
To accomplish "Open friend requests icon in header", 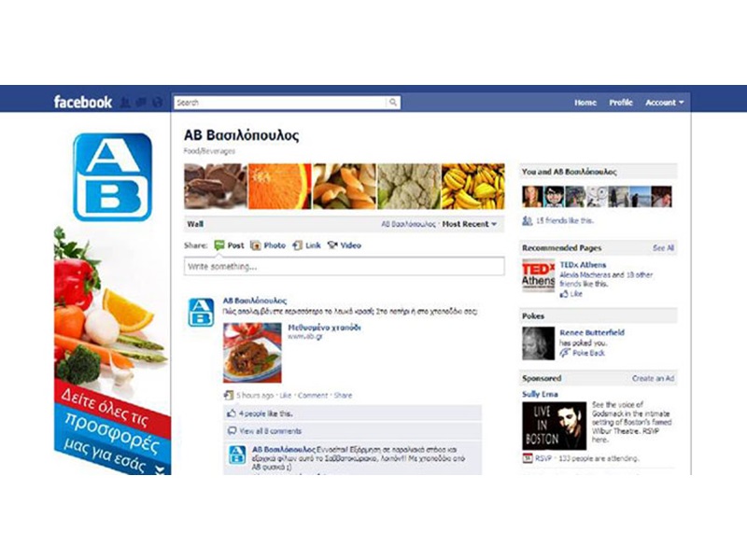I will 125,102.
